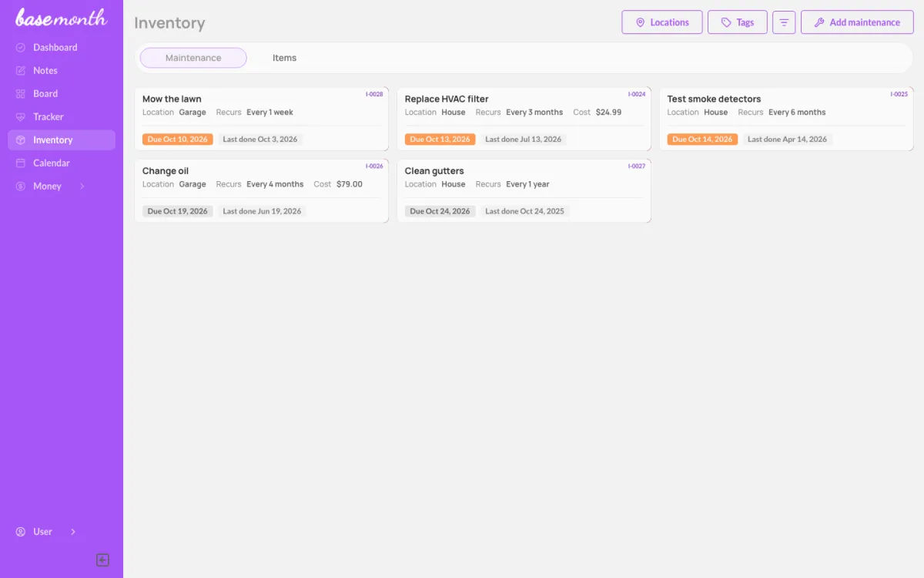Image resolution: width=924 pixels, height=578 pixels.
Task: Expand the Money submenu chevron
Action: 82,187
